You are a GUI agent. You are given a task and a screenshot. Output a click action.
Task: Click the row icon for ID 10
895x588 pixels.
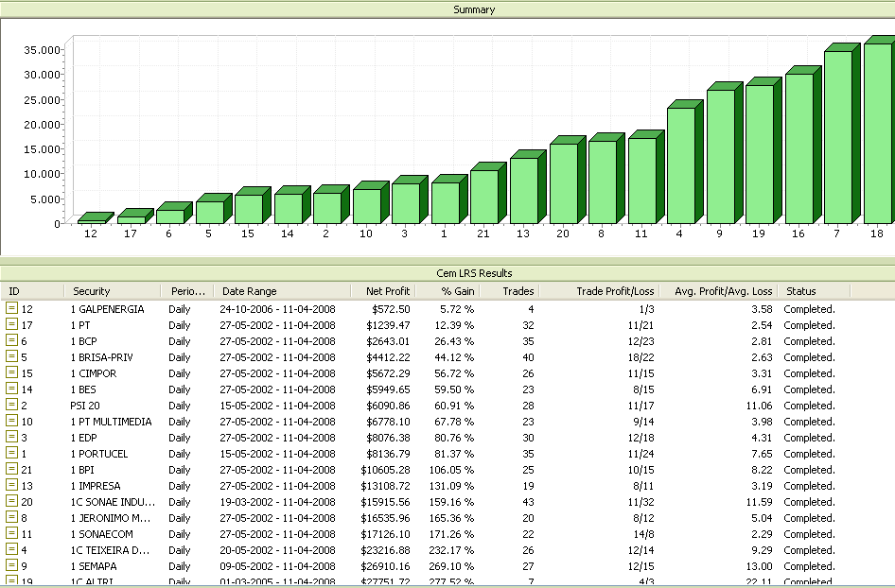point(11,421)
